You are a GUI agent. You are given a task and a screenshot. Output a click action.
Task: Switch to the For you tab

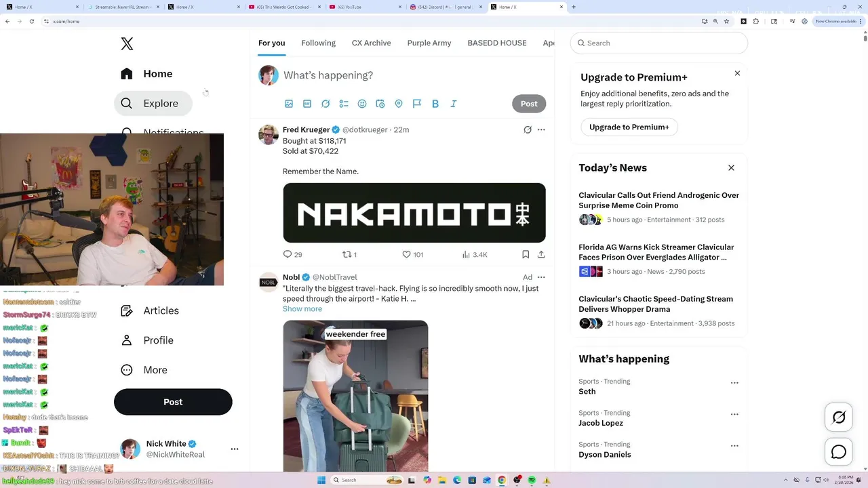[271, 43]
